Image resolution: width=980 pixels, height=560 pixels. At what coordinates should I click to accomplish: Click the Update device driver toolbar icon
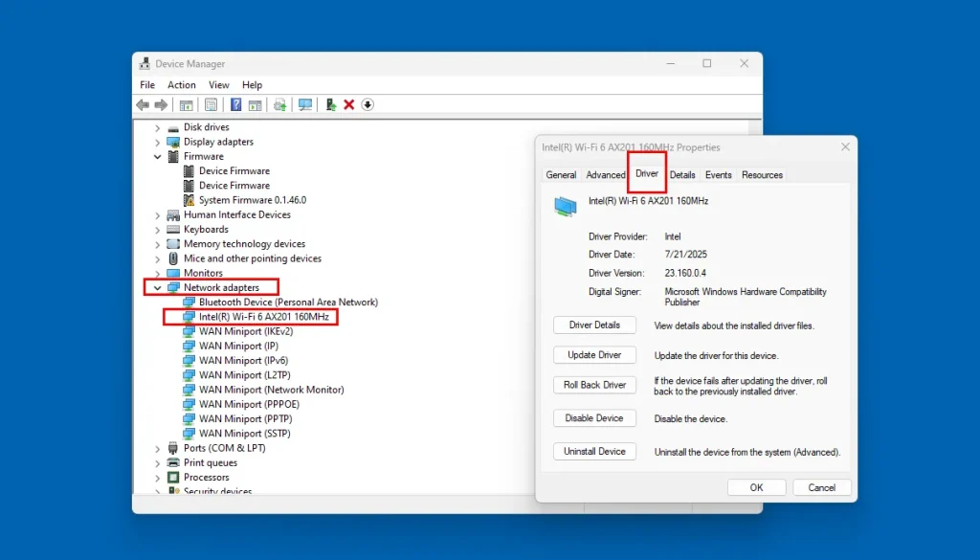tap(280, 105)
